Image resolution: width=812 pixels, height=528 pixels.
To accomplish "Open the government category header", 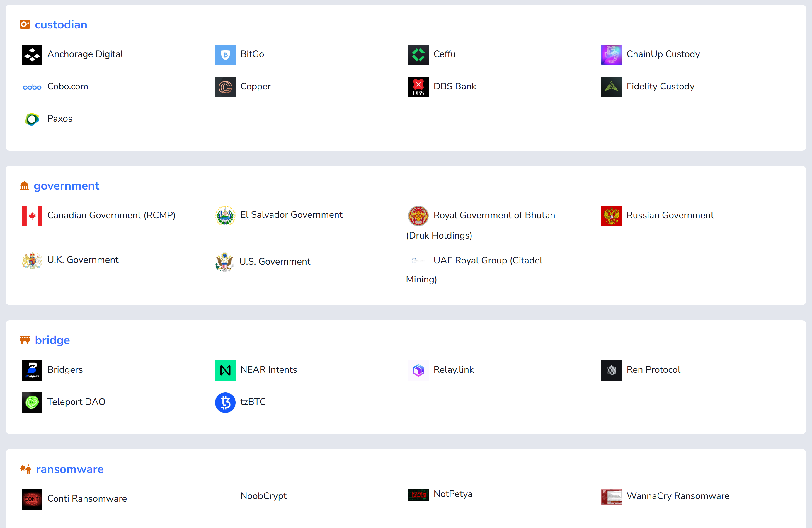I will pos(67,186).
